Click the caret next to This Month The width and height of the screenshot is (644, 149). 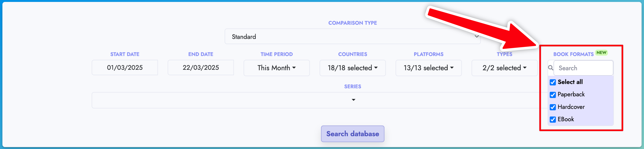coord(294,68)
